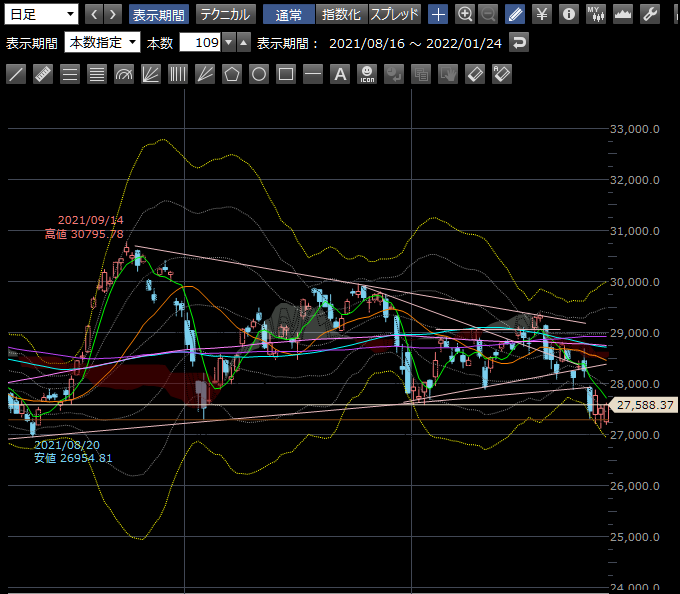Reset display period with the return arrow
Screen dimensions: 680x594
518,43
